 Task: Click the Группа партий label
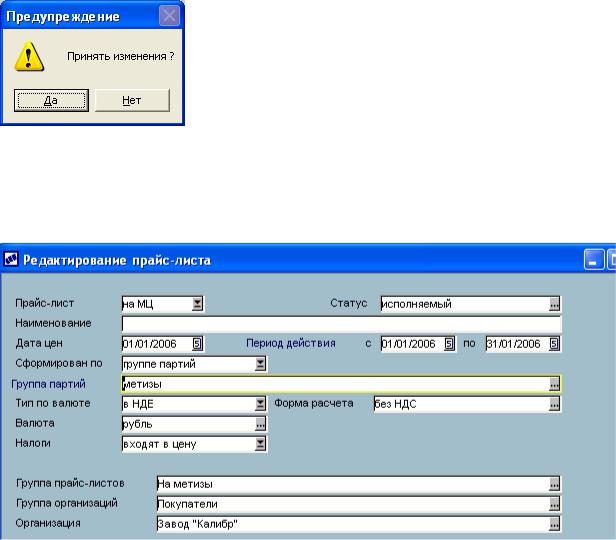tap(48, 384)
